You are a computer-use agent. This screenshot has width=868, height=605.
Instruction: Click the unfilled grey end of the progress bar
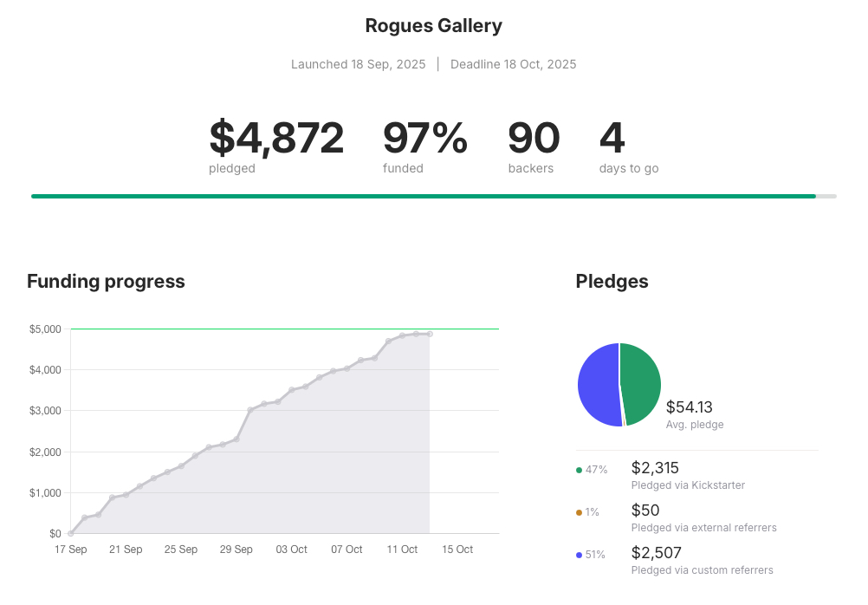(826, 197)
